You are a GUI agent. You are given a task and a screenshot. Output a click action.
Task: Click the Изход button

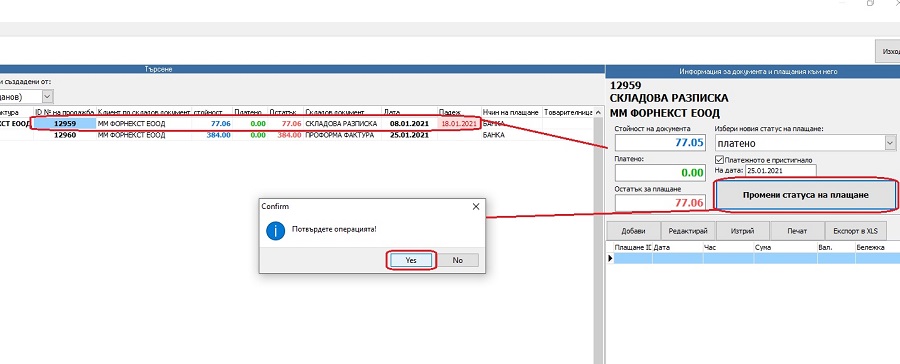pos(887,51)
